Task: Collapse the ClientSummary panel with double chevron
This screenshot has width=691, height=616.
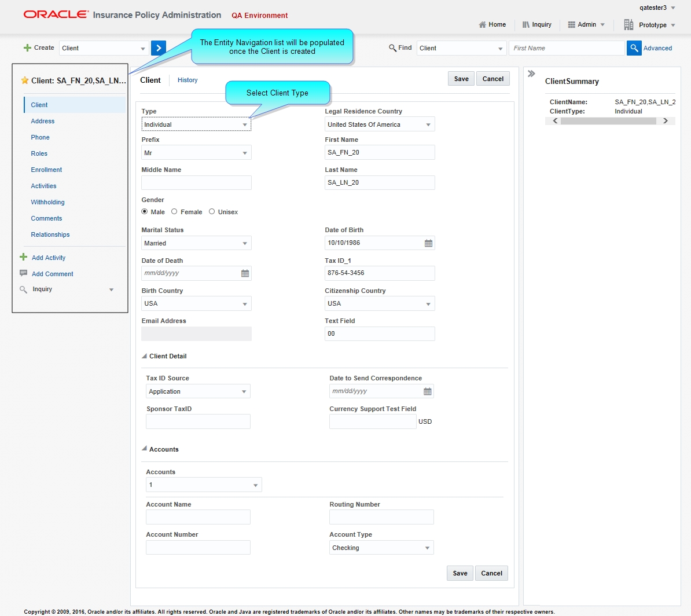Action: (x=531, y=74)
